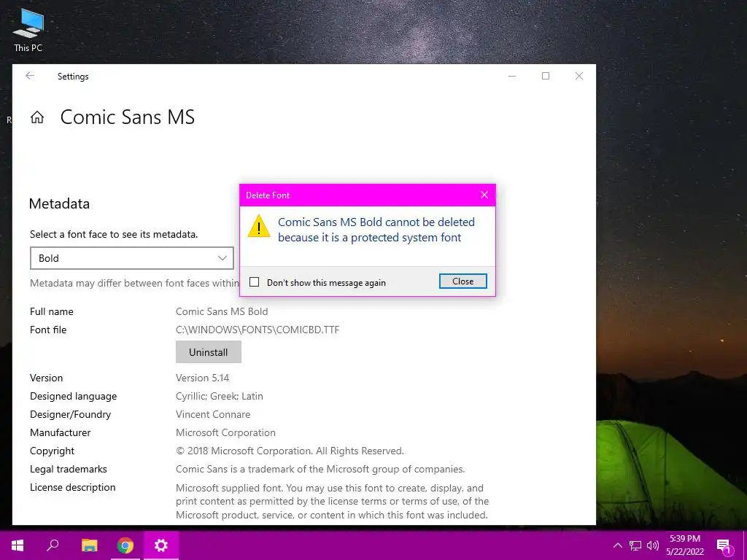Click the 2018 Microsoft Corporation copyright text

pos(290,451)
